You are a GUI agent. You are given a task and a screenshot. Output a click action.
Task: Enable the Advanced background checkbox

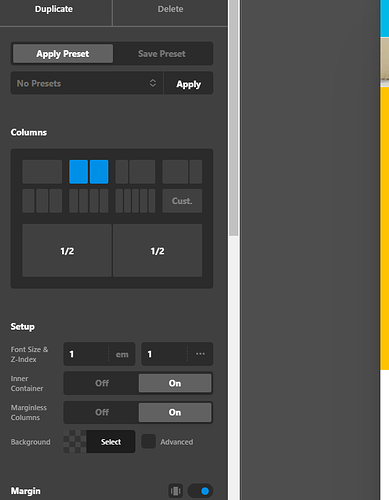pyautogui.click(x=149, y=441)
